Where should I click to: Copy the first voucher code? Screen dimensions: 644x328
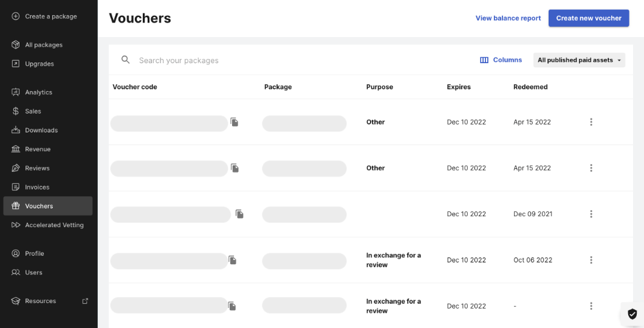pyautogui.click(x=235, y=122)
